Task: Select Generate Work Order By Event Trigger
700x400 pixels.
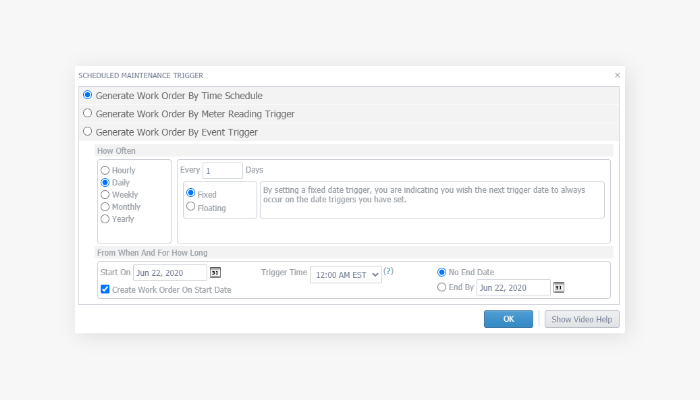Action: point(88,132)
